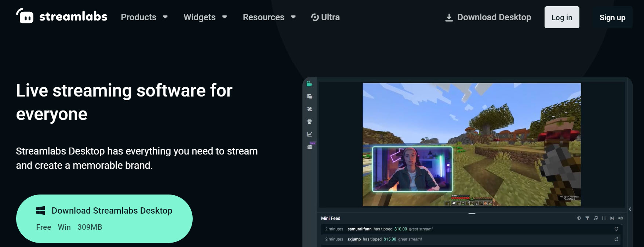The height and width of the screenshot is (247, 644).
Task: Expand the Products dropdown arrow
Action: [165, 17]
